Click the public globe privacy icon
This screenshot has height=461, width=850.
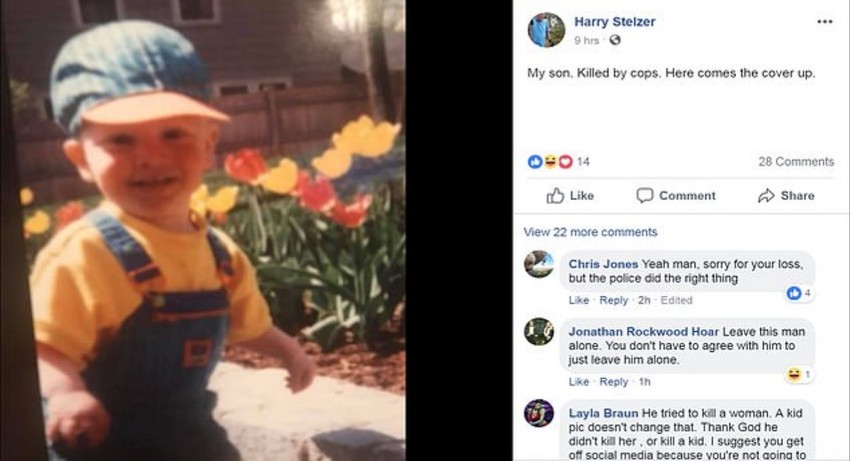tap(615, 40)
